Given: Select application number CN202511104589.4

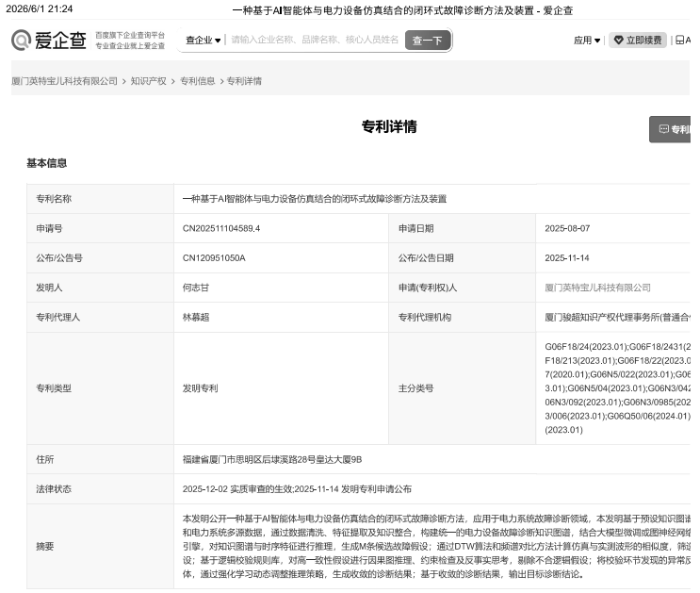Looking at the screenshot, I should click(221, 228).
